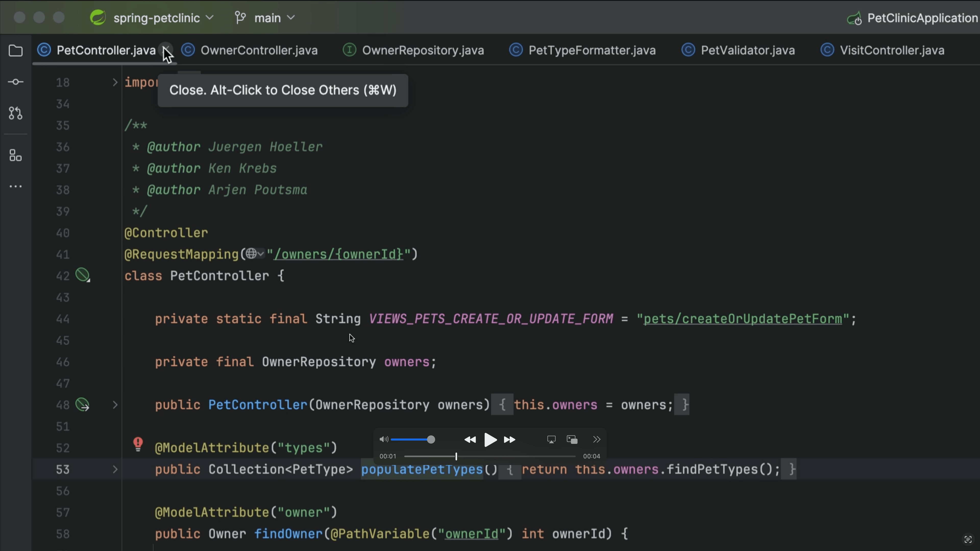Click the globe icon beside @RequestMapping
Image resolution: width=980 pixels, height=551 pixels.
(252, 254)
